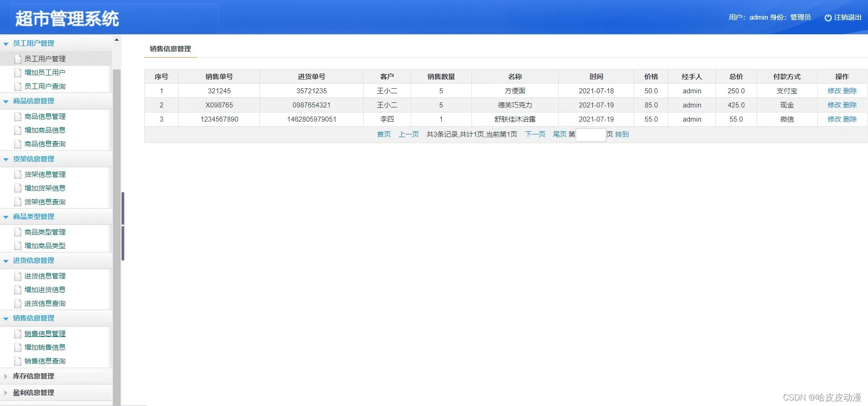Click the 付款方式 column header
This screenshot has height=406, width=868.
(787, 77)
